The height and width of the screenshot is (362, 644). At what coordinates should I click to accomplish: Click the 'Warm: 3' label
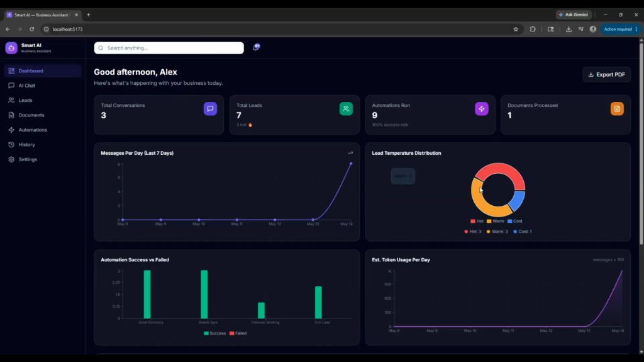pyautogui.click(x=497, y=232)
